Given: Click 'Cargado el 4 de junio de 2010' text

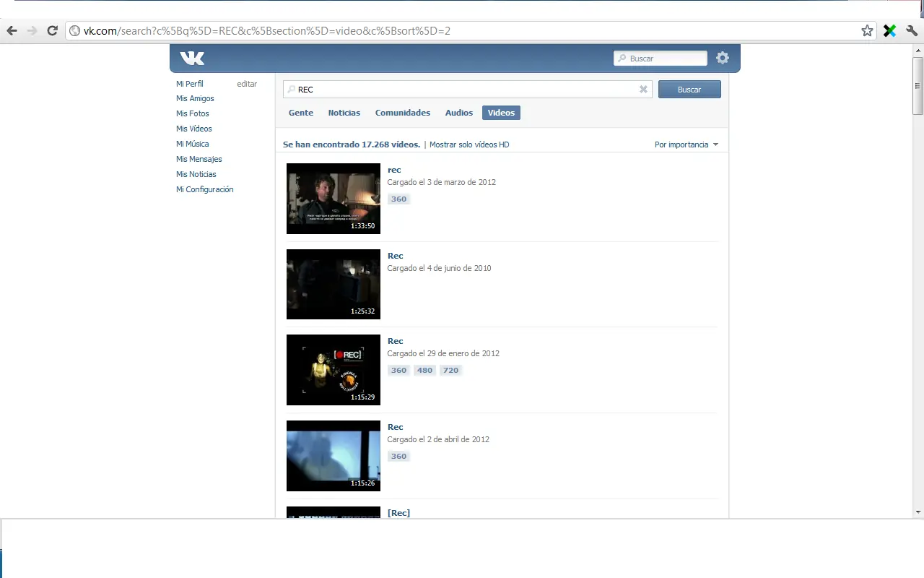Looking at the screenshot, I should tap(439, 268).
